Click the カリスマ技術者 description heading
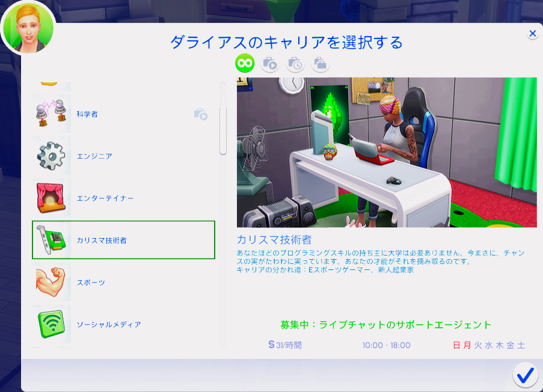This screenshot has width=543, height=392. pos(274,240)
